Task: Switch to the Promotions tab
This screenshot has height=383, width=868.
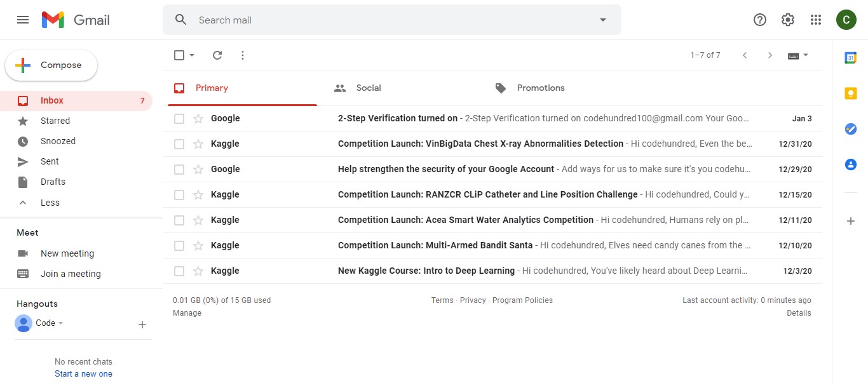Action: pos(540,88)
